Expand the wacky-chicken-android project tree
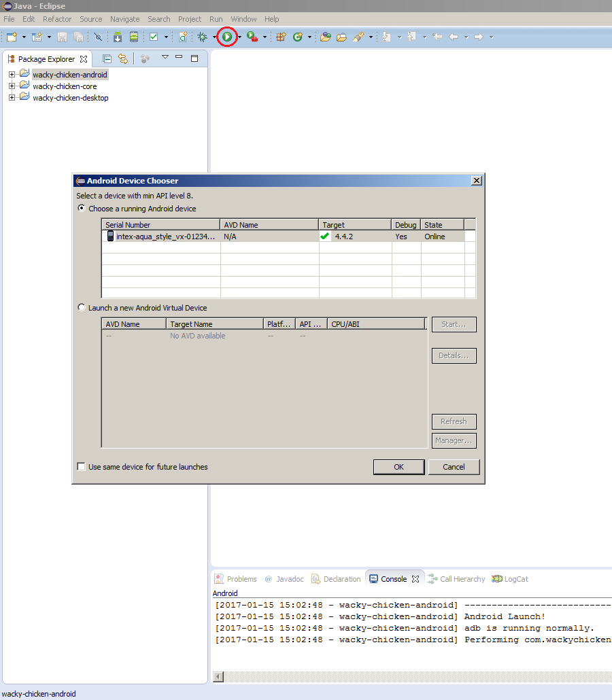The height and width of the screenshot is (700, 612). click(12, 75)
